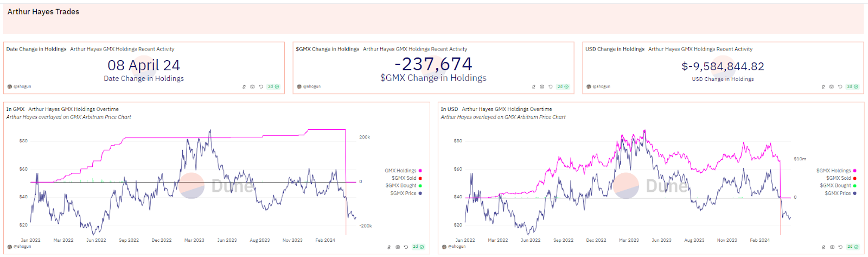
Task: Click camera icon on Date Change in Holdings card
Action: point(252,86)
